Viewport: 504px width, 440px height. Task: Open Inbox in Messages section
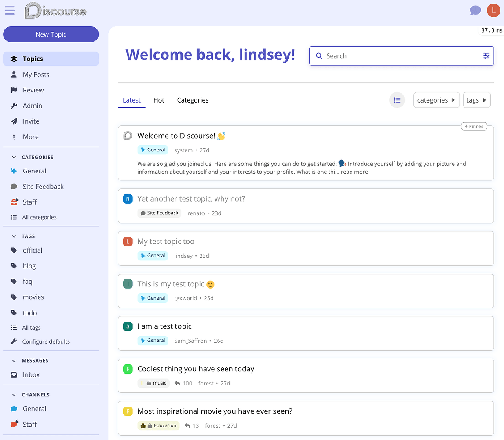point(31,375)
